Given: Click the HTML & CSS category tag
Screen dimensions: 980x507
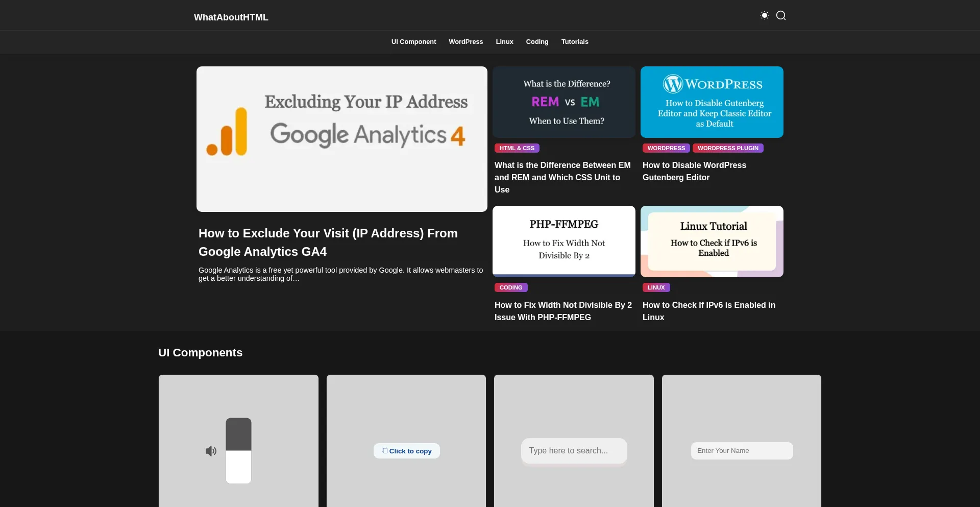Looking at the screenshot, I should coord(517,148).
